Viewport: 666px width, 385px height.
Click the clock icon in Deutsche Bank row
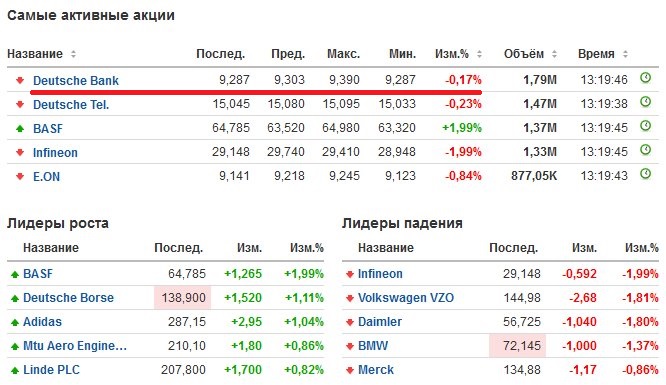[x=645, y=78]
